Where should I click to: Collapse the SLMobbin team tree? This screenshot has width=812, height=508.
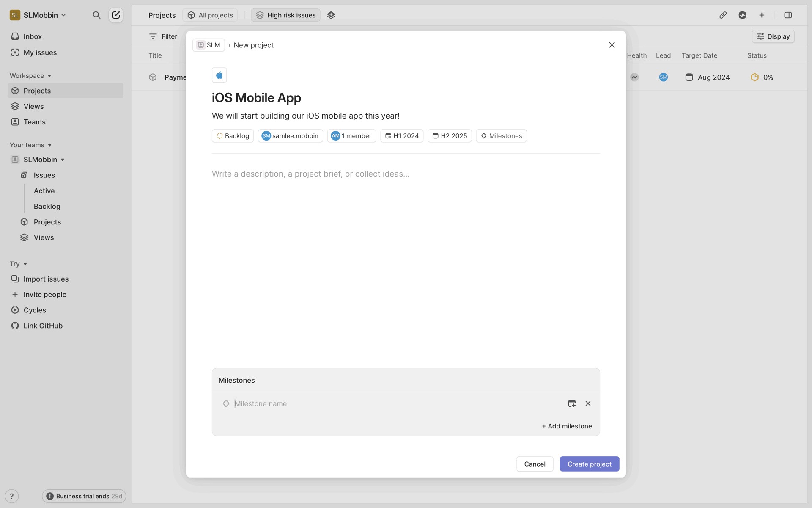click(x=63, y=160)
